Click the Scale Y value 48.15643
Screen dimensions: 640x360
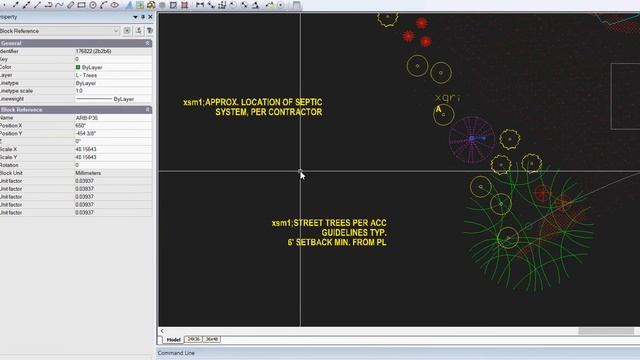pos(113,157)
